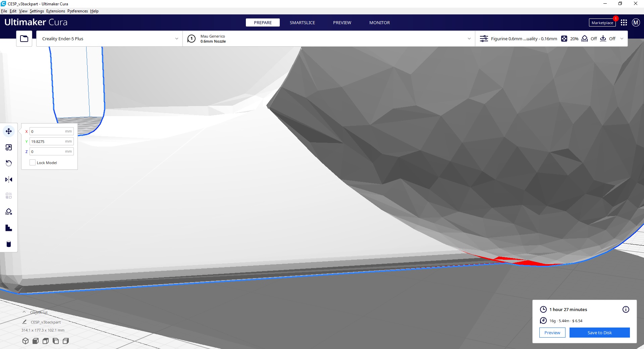The width and height of the screenshot is (644, 349).
Task: Select the Scale tool
Action: (9, 147)
